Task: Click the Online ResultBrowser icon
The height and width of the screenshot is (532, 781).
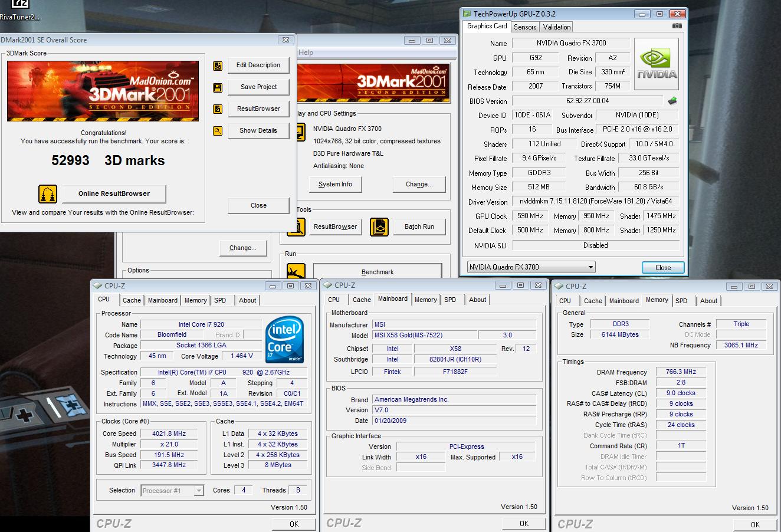Action: coord(48,193)
